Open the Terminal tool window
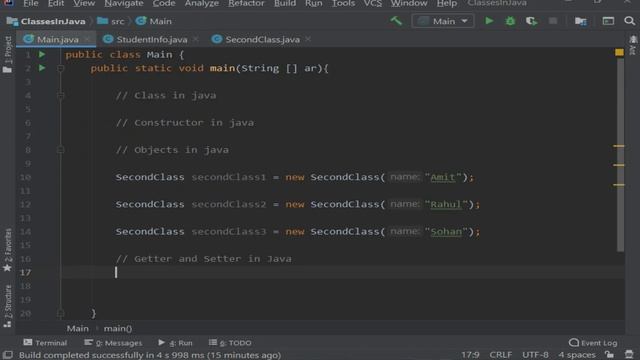 [x=45, y=343]
